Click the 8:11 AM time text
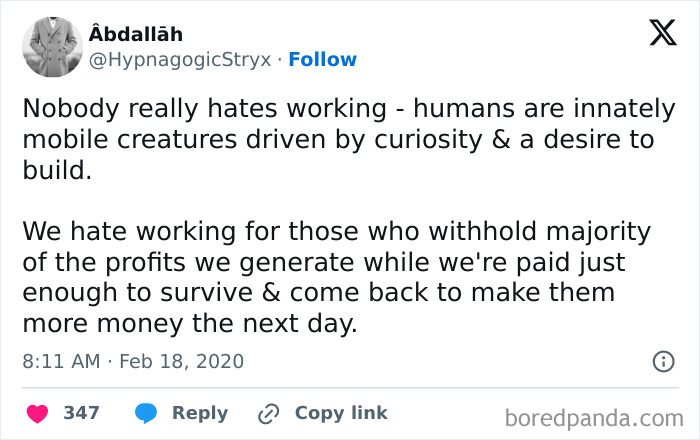The image size is (700, 440). point(56,361)
